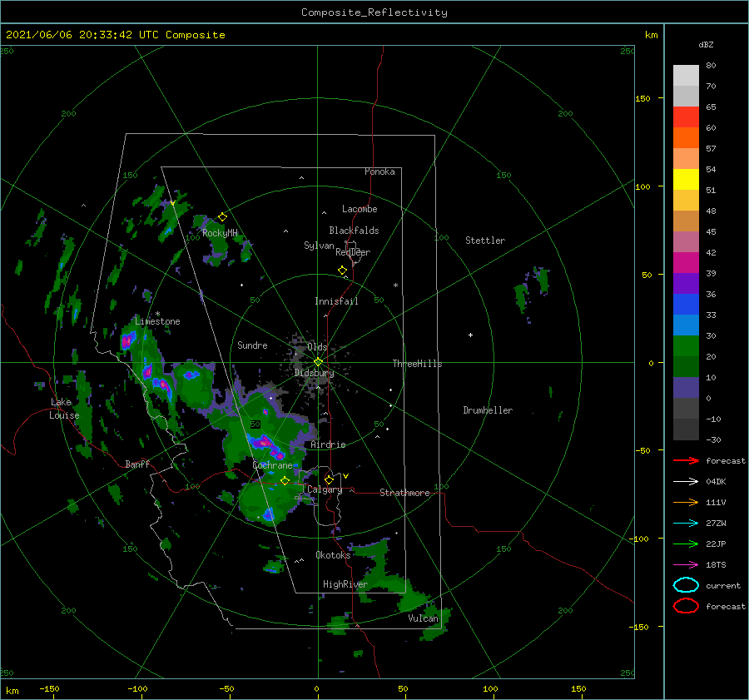
Task: Click the Lacombe map label
Action: coord(360,209)
